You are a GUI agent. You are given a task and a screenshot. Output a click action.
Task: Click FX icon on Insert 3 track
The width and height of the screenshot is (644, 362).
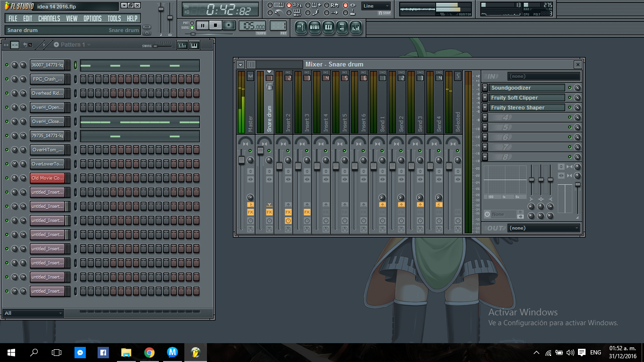[307, 212]
